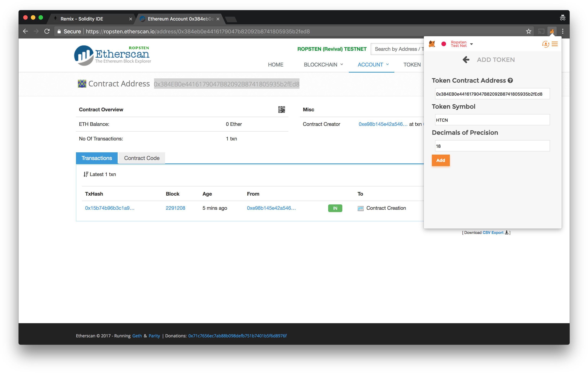Viewport: 588px width, 373px height.
Task: Click the bookmark star in the address bar
Action: pyautogui.click(x=528, y=31)
